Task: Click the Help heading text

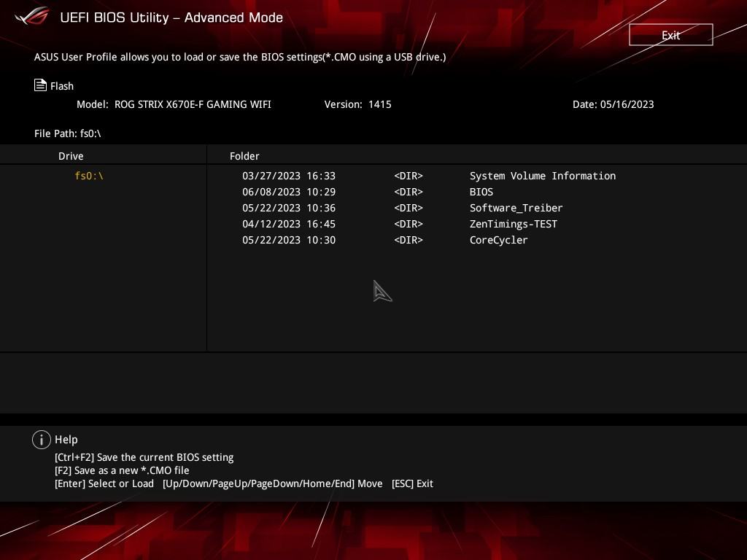Action: [66, 440]
